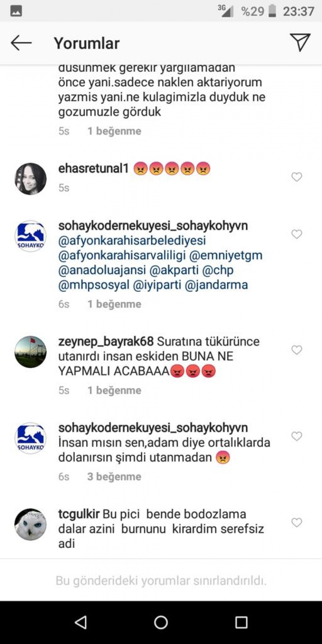Viewport: 322px width, 644px height.
Task: Tap Android home circle button
Action: 161,622
